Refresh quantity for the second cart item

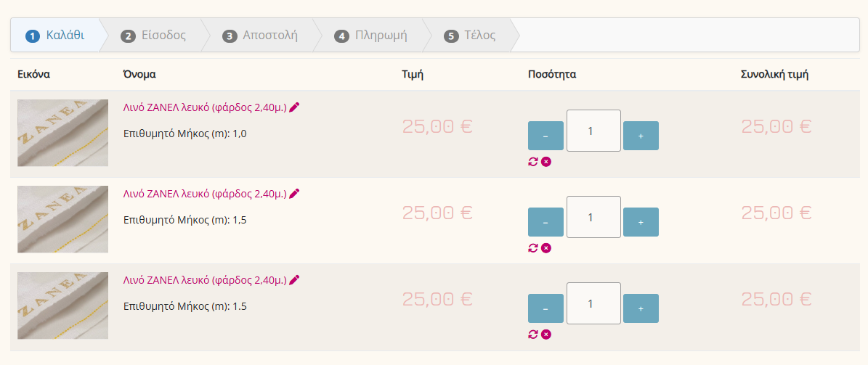point(533,247)
